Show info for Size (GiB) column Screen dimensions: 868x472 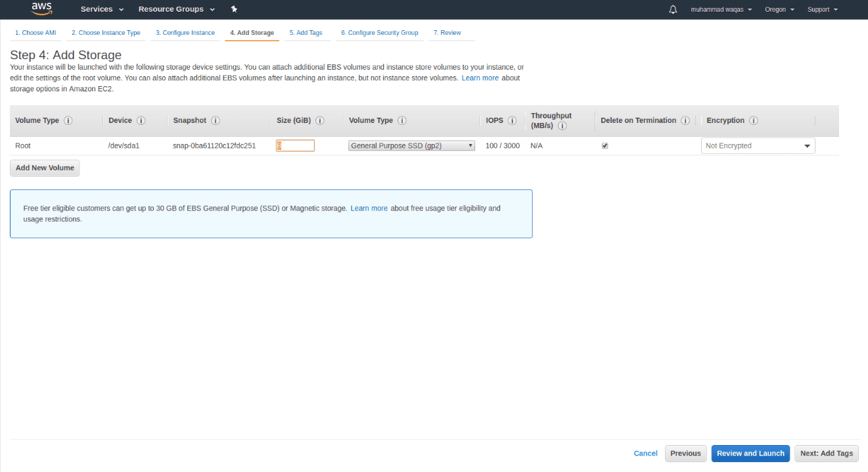click(x=320, y=121)
